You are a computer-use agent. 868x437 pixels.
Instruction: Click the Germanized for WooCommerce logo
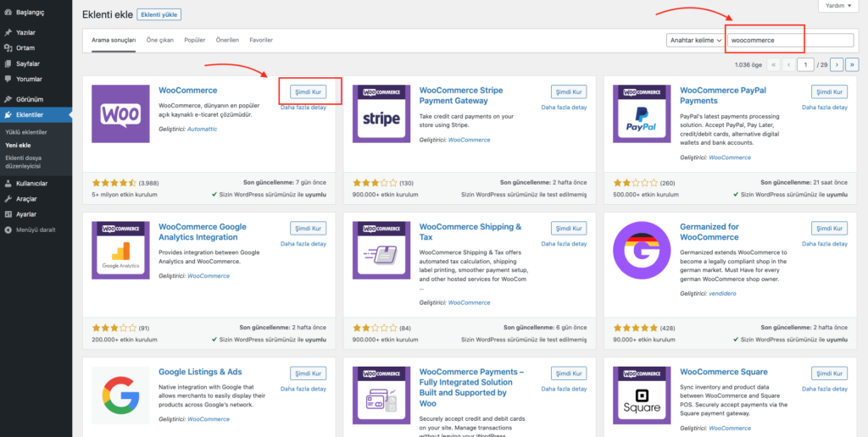click(x=642, y=251)
